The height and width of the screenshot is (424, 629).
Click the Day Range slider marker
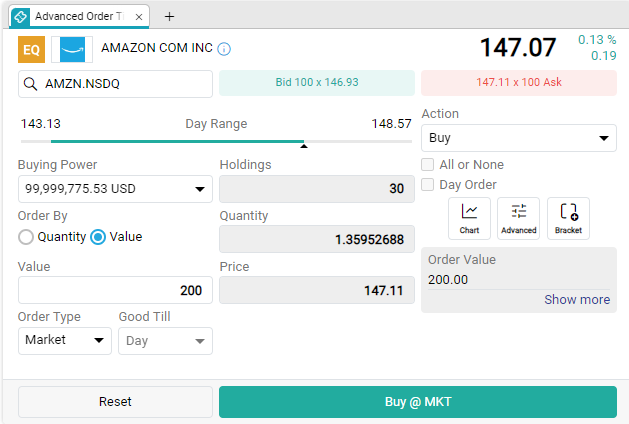(x=304, y=146)
